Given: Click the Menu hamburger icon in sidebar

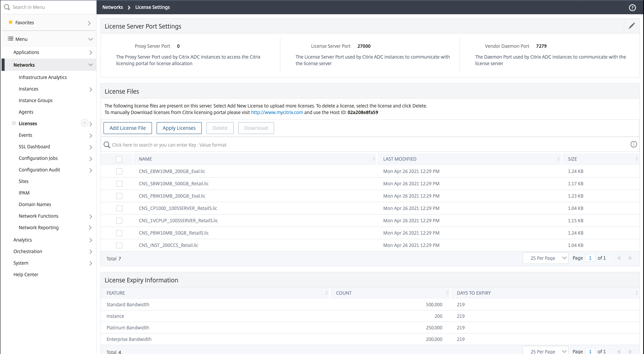Looking at the screenshot, I should click(10, 39).
